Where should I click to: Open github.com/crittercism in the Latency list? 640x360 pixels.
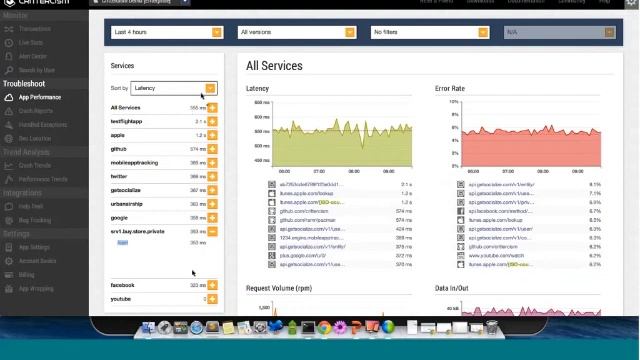click(304, 211)
